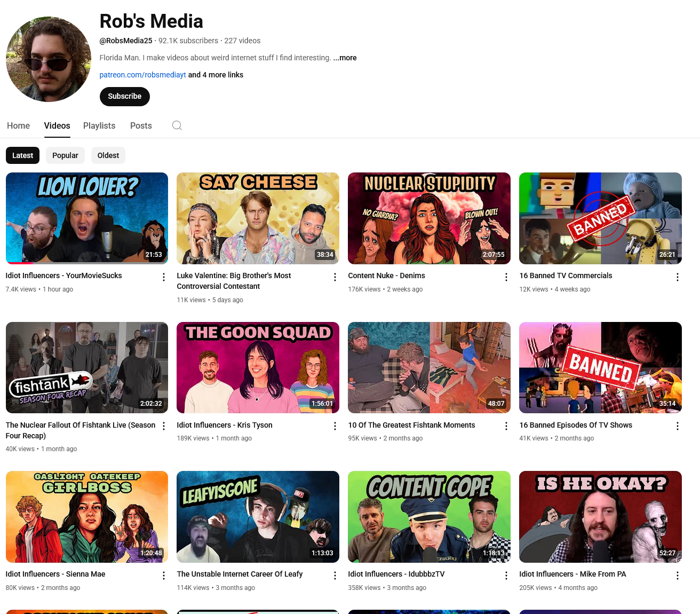The width and height of the screenshot is (700, 614).
Task: Open options for Fishtank Season Four Recap
Action: (x=164, y=426)
